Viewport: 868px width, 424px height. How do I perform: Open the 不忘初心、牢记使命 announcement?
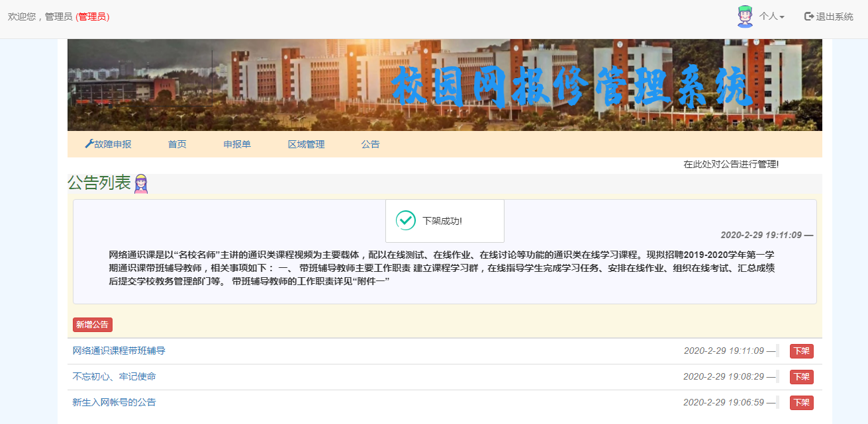pos(115,376)
